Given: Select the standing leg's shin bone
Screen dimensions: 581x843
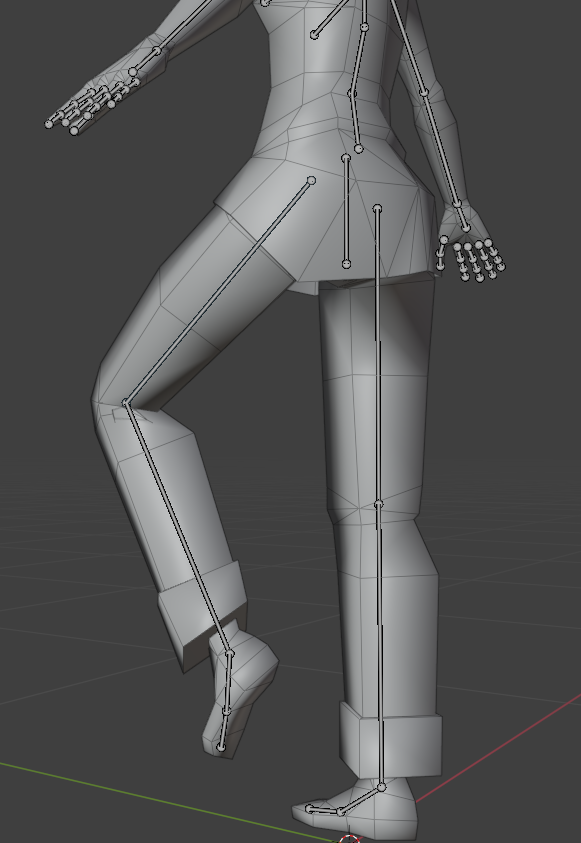Looking at the screenshot, I should [x=380, y=645].
